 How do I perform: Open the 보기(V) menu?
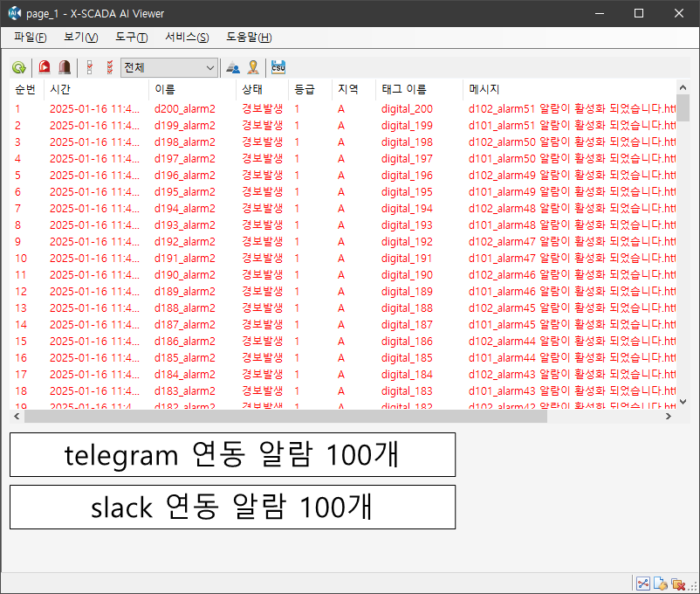coord(81,37)
